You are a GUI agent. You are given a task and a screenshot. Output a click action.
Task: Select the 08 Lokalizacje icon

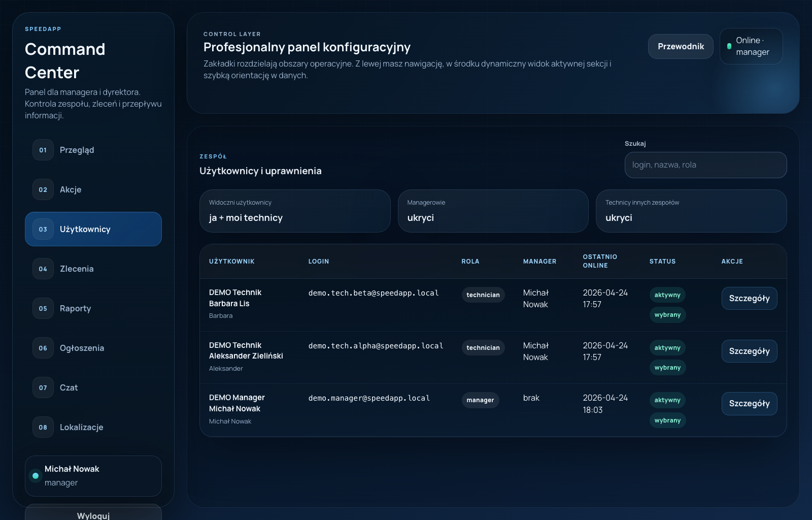pos(43,427)
